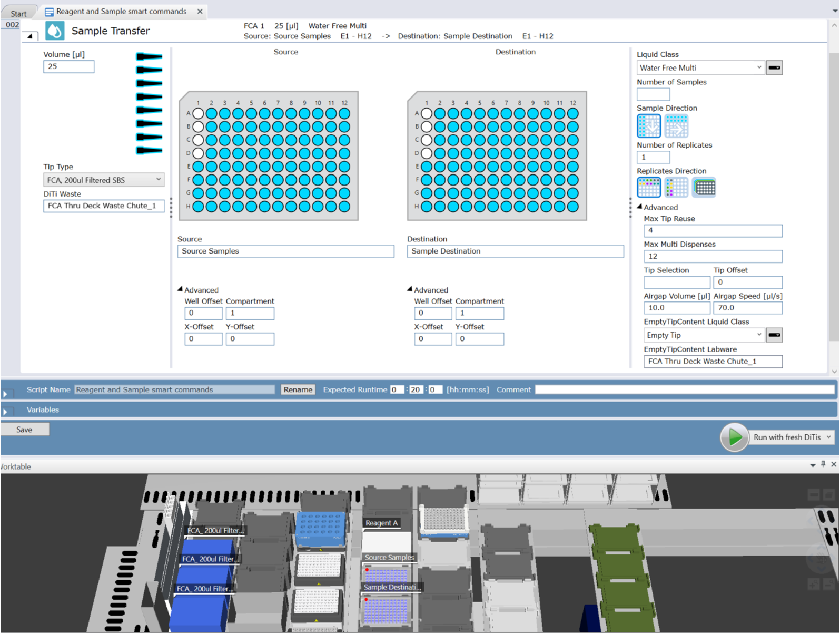Open EmptyTipContent Liquid Class dropdown
This screenshot has height=633, width=840.
tap(704, 335)
